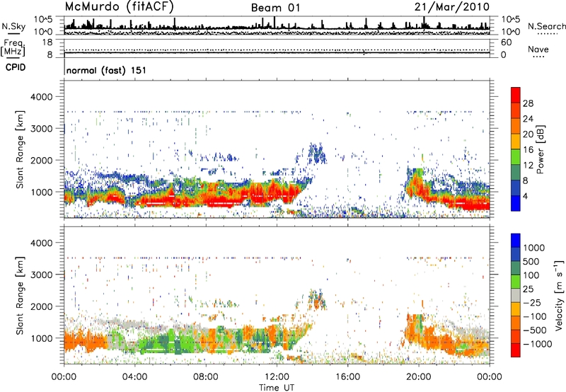Click the 'Velocity [m s-1]' colorbar label
This screenshot has width=566, height=392.
pos(560,295)
